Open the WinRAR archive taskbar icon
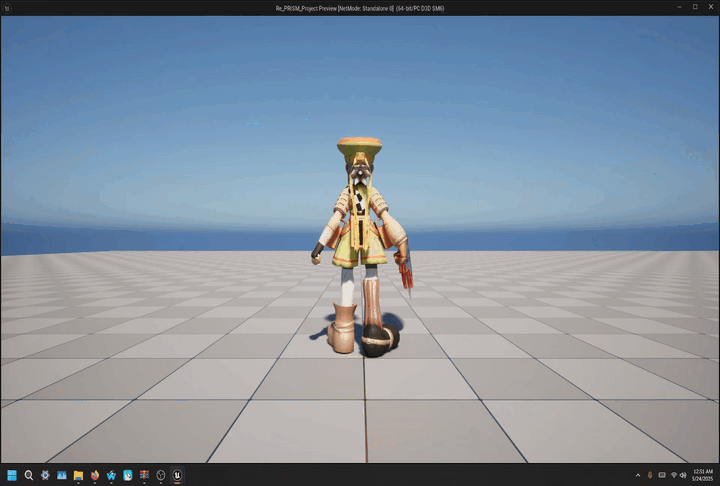This screenshot has height=486, width=720. pos(144,475)
